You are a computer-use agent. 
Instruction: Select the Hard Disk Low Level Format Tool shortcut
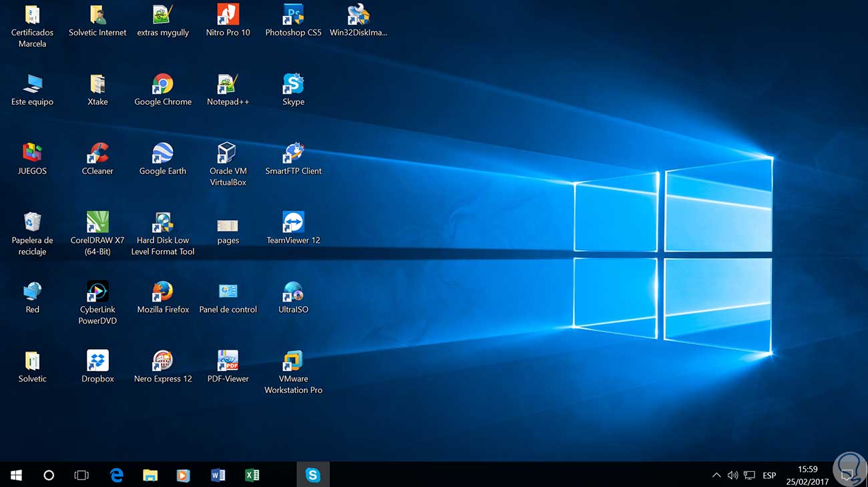coord(163,234)
